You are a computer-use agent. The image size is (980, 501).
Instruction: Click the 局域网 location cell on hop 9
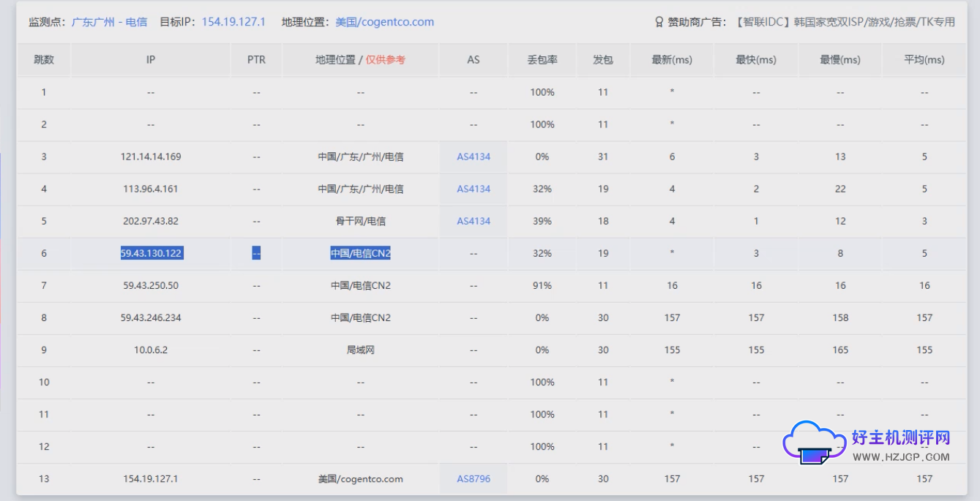[x=359, y=350]
